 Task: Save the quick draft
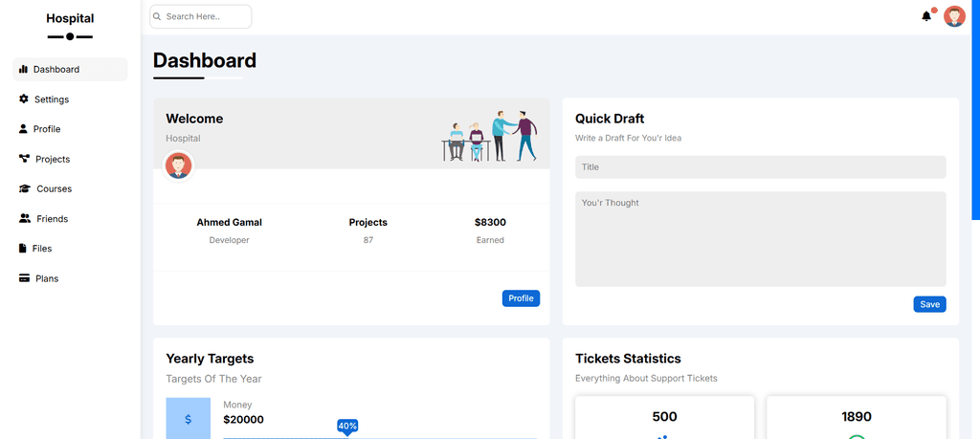click(x=929, y=304)
